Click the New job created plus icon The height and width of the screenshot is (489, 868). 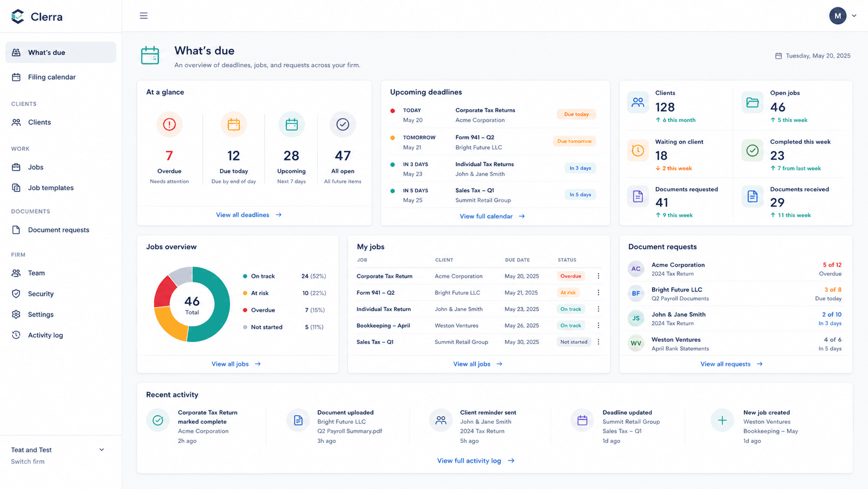click(722, 420)
